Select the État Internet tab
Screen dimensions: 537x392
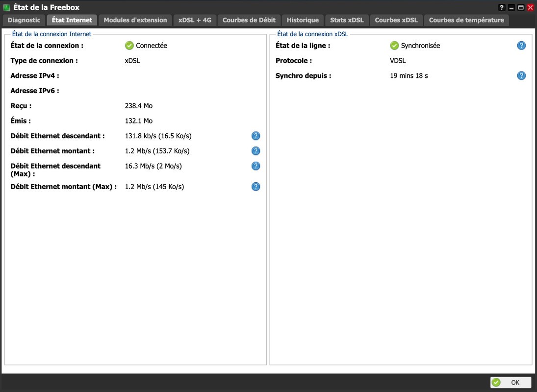(x=72, y=20)
